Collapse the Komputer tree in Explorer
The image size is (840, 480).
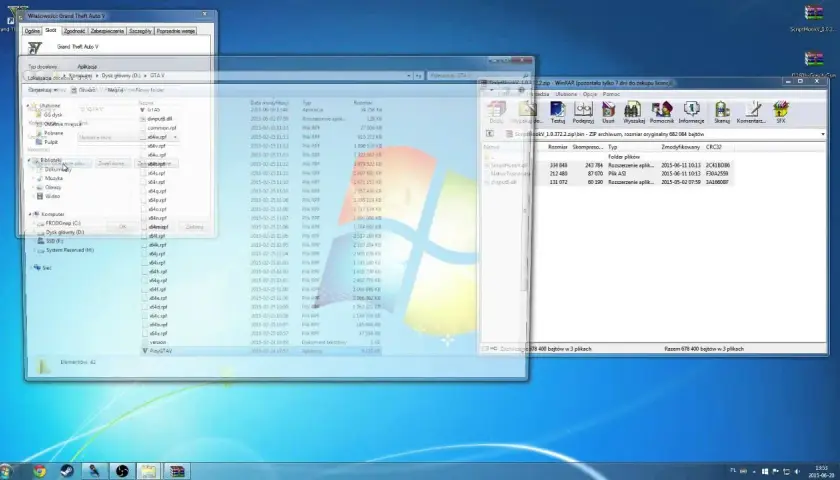(x=31, y=214)
